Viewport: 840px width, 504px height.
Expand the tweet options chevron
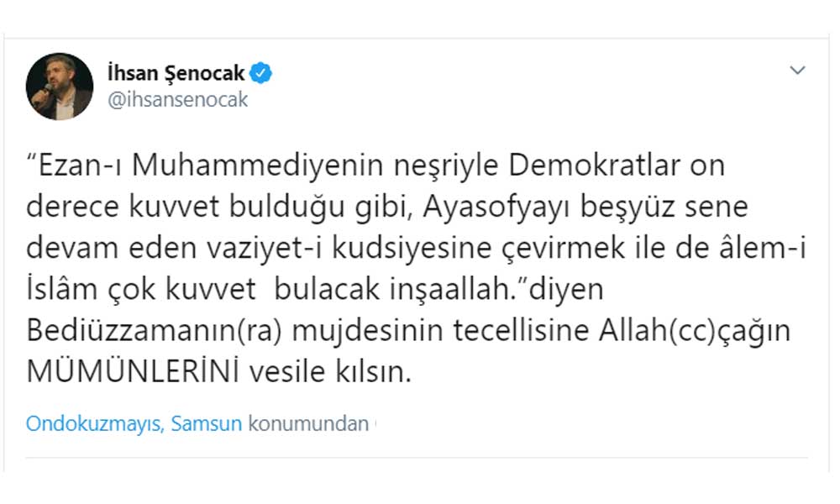[797, 71]
